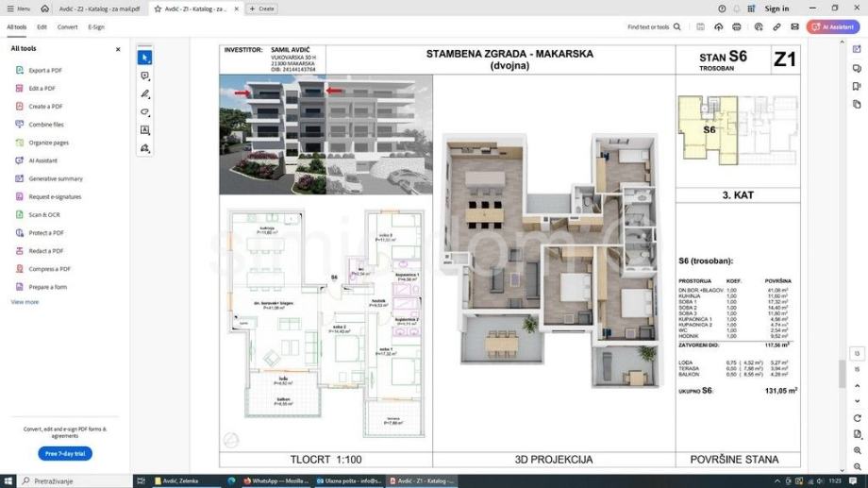This screenshot has width=868, height=488.
Task: Start the Free 7-day trial
Action: [65, 454]
